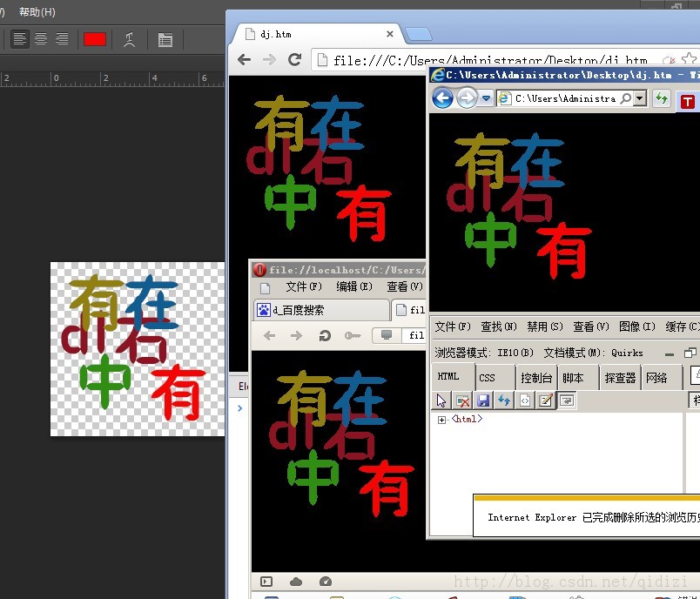Close the dj.htm tab in Chrome

tap(390, 34)
